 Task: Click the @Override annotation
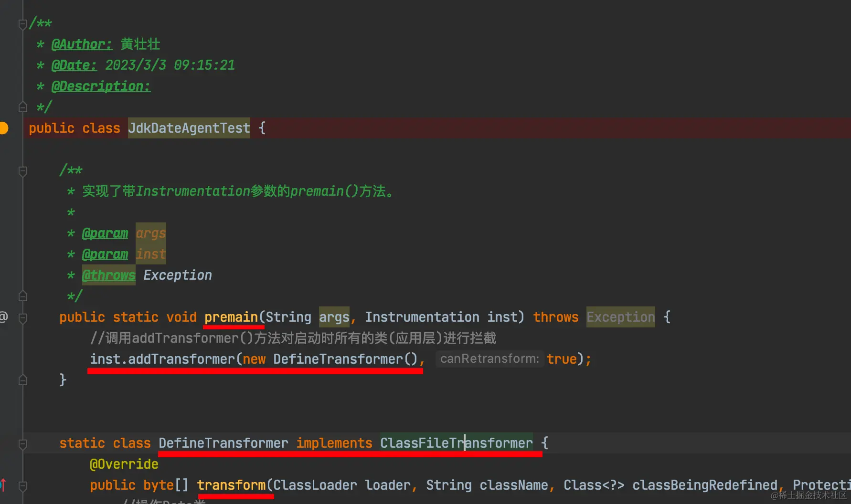click(x=124, y=464)
